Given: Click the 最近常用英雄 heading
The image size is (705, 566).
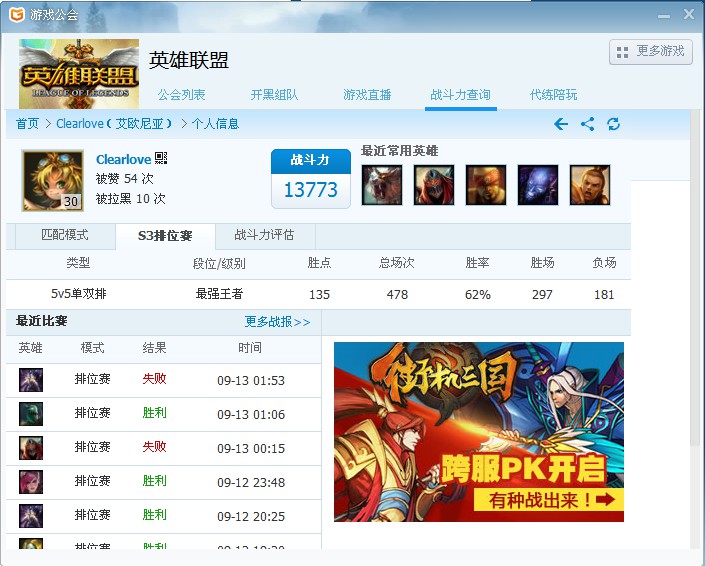Looking at the screenshot, I should [399, 151].
